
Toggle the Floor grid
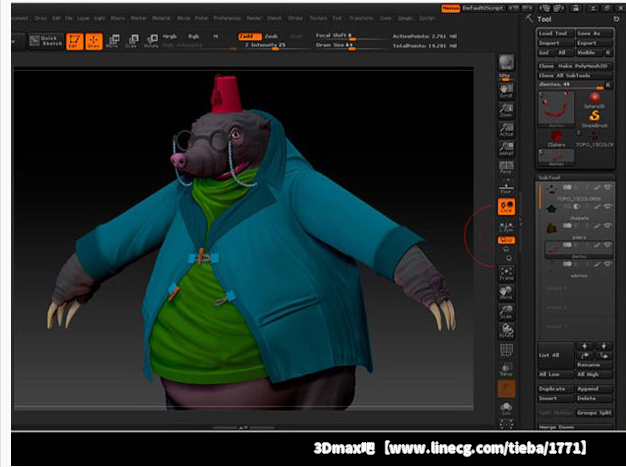(x=506, y=188)
